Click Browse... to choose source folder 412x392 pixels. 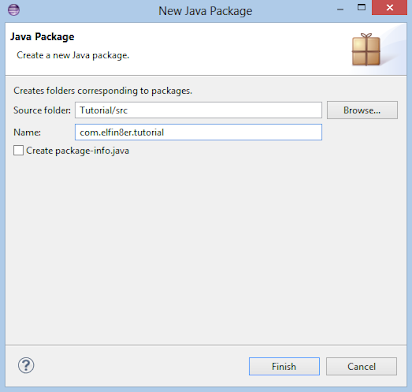pos(362,110)
